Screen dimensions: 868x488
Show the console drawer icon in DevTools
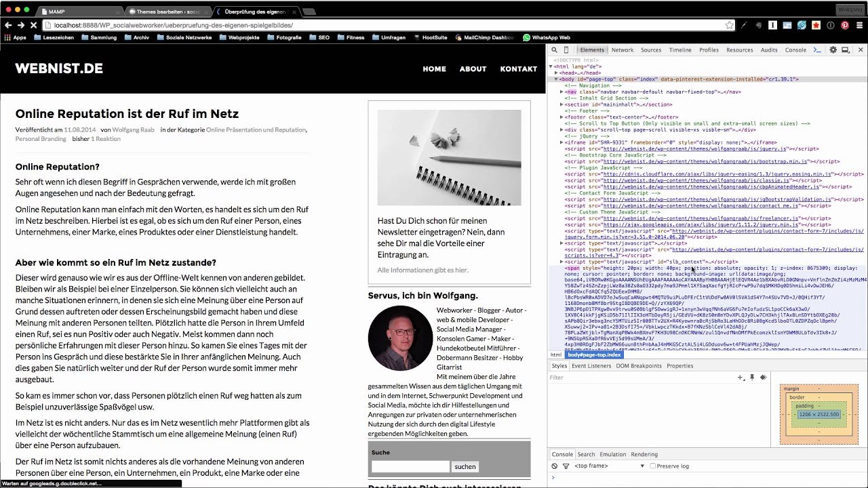tap(817, 50)
